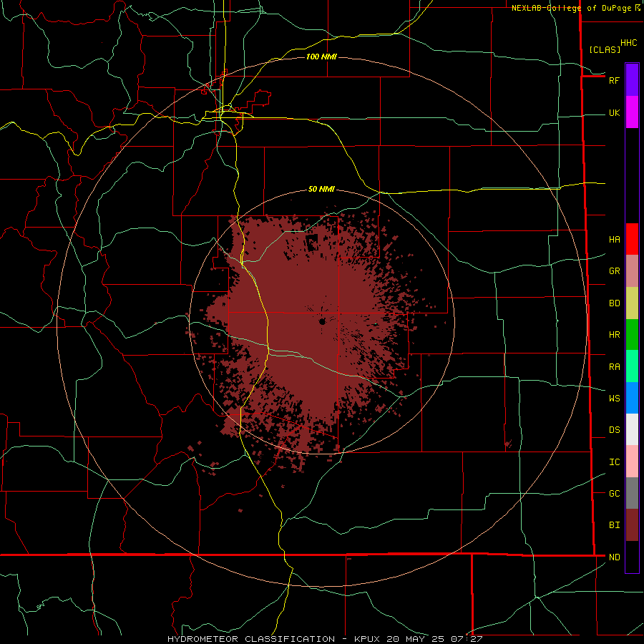Select the GR legend label
This screenshot has height=644, width=644.
(x=614, y=271)
